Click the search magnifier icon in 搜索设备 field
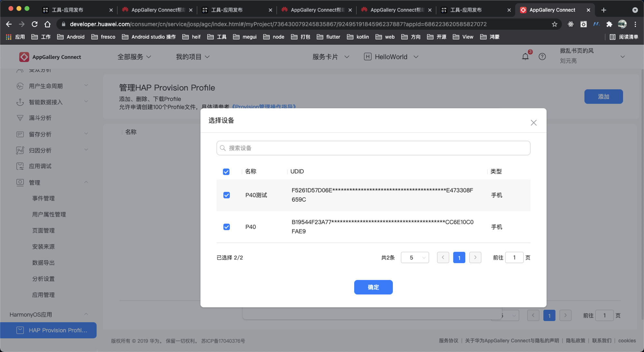Image resolution: width=644 pixels, height=352 pixels. click(223, 148)
